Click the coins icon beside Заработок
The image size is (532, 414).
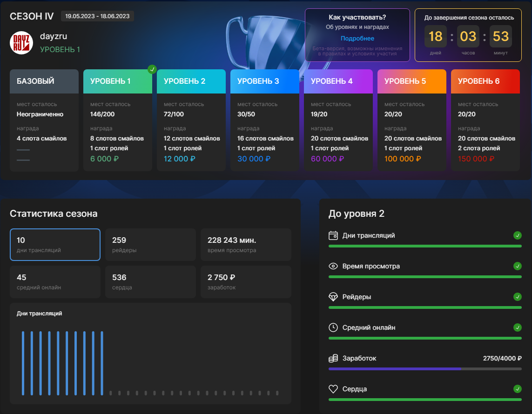click(333, 358)
